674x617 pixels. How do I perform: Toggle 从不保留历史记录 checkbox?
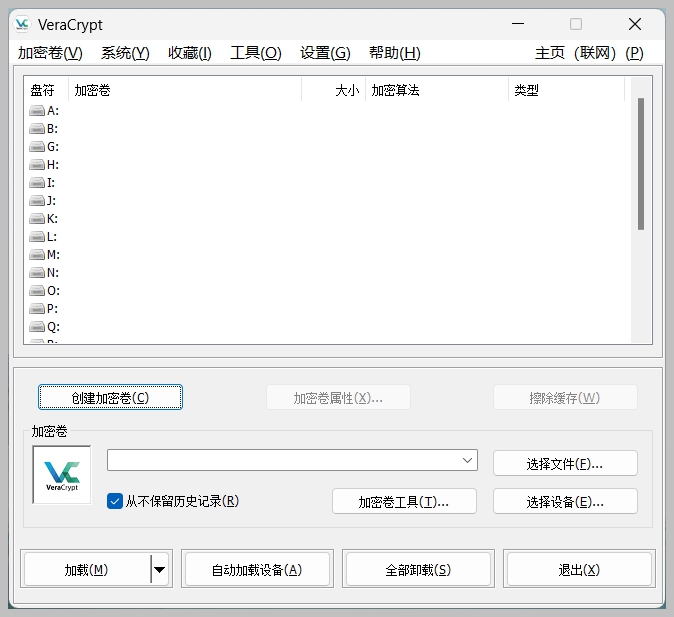click(115, 501)
